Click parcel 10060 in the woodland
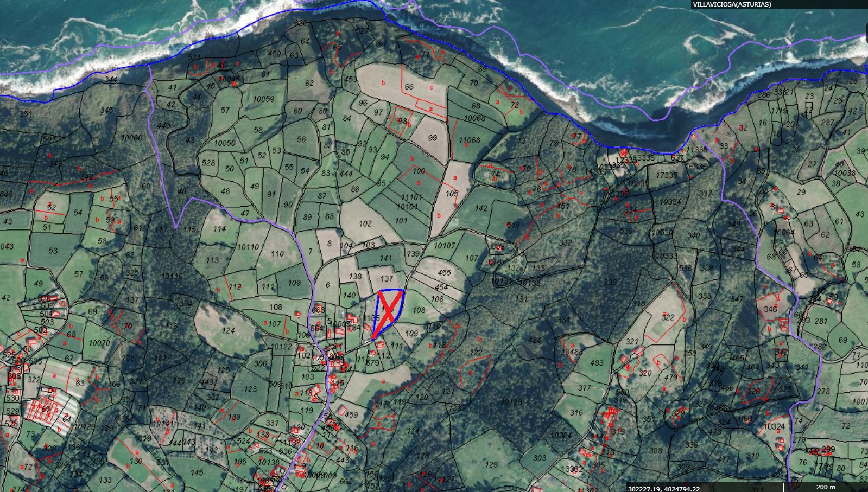868x492 pixels. 131,138
